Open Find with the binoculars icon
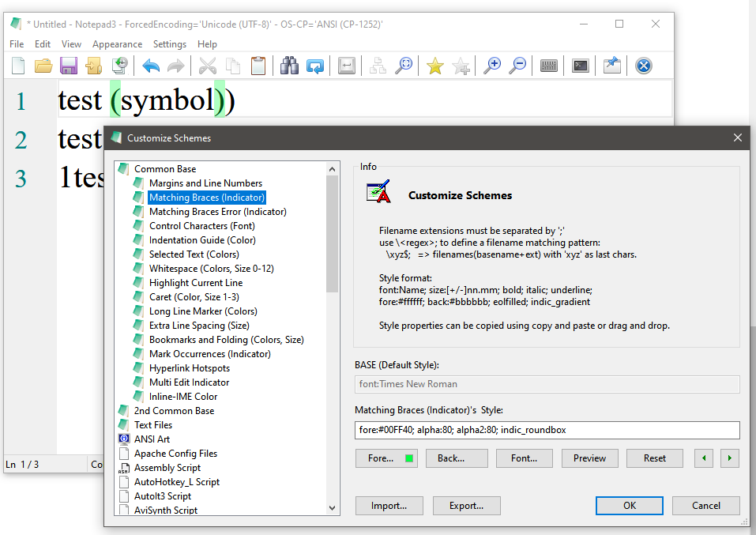This screenshot has width=756, height=535. [289, 66]
